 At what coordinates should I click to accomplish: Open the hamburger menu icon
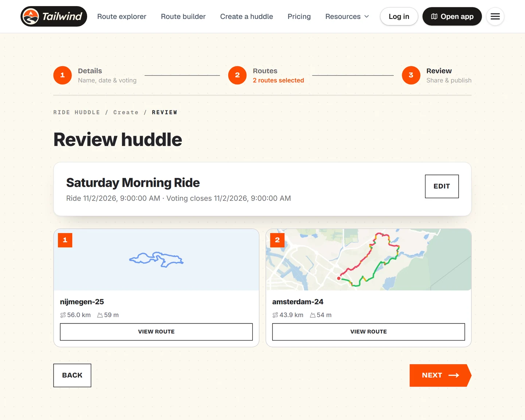click(x=495, y=16)
